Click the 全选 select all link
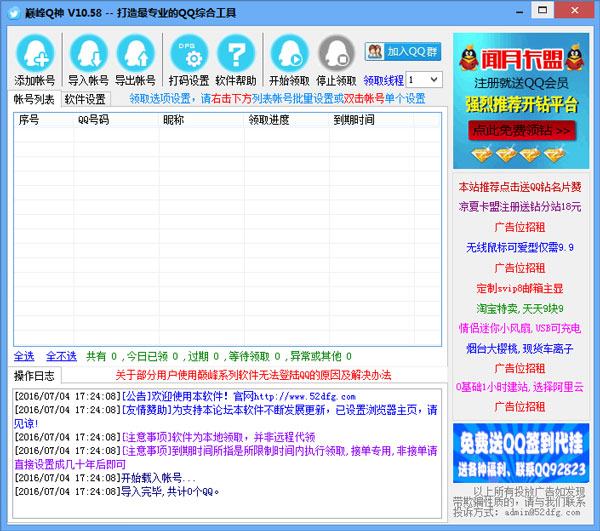The width and height of the screenshot is (600, 531). [x=24, y=356]
